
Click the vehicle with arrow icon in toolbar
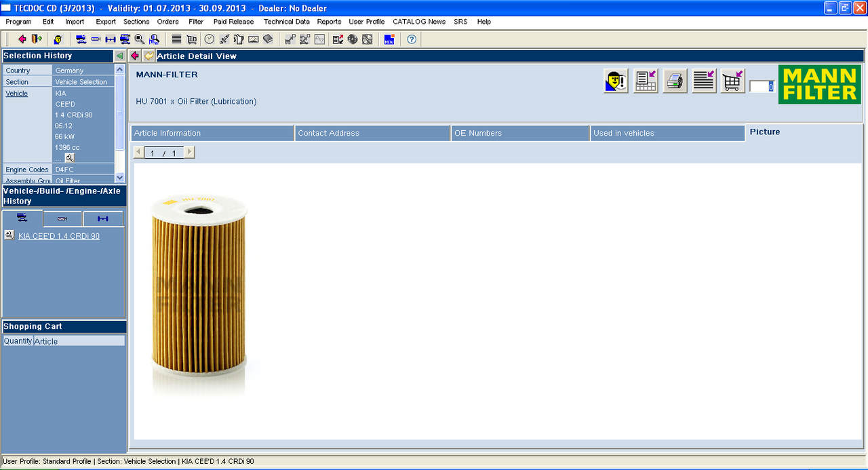[x=125, y=39]
